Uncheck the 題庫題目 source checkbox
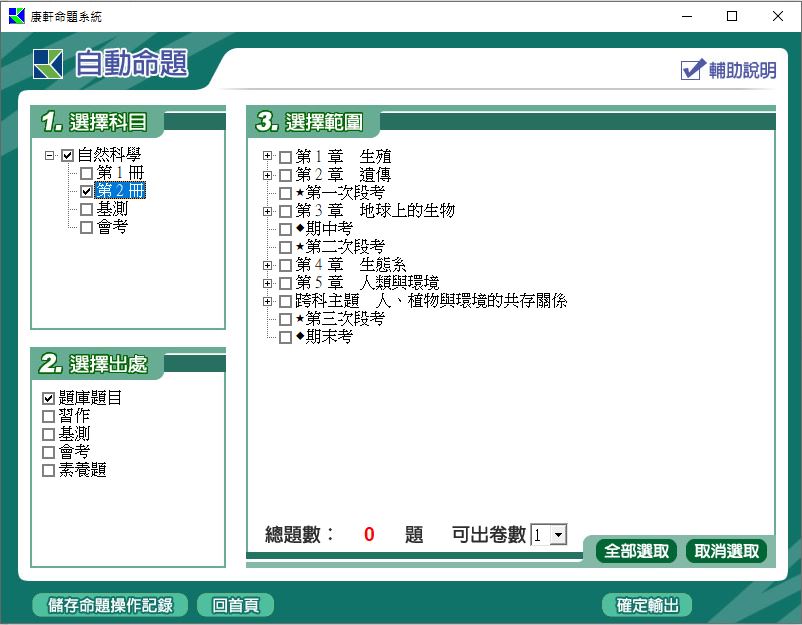Image resolution: width=802 pixels, height=625 pixels. click(48, 398)
